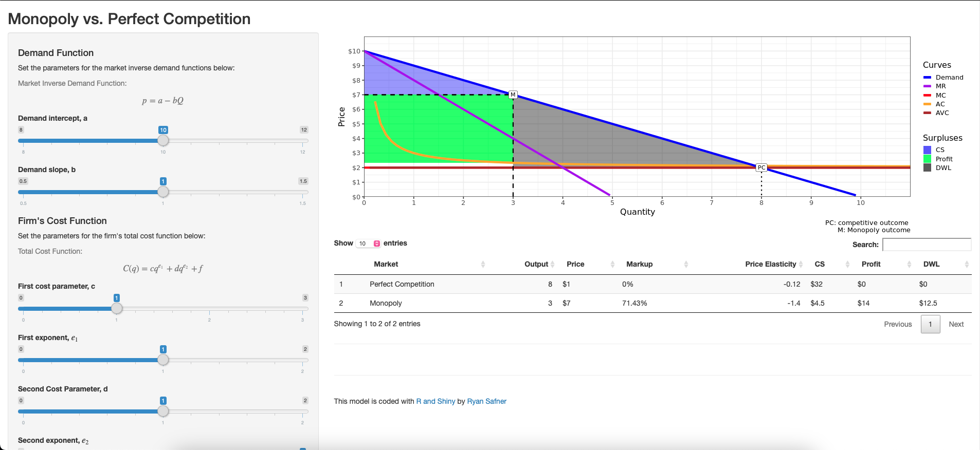The height and width of the screenshot is (450, 980).
Task: Click the Demand intercept slider handle
Action: pyautogui.click(x=163, y=140)
